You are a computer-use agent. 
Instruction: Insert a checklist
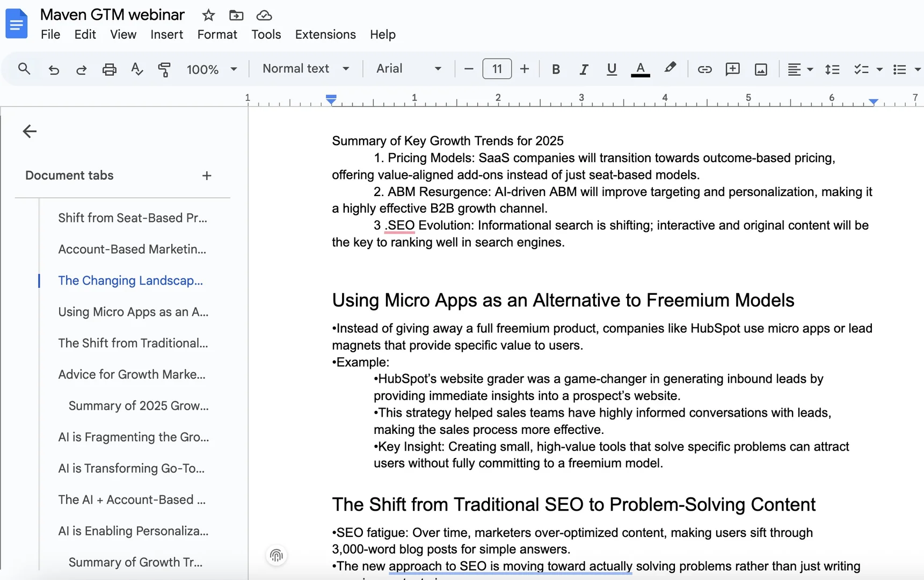click(x=861, y=69)
